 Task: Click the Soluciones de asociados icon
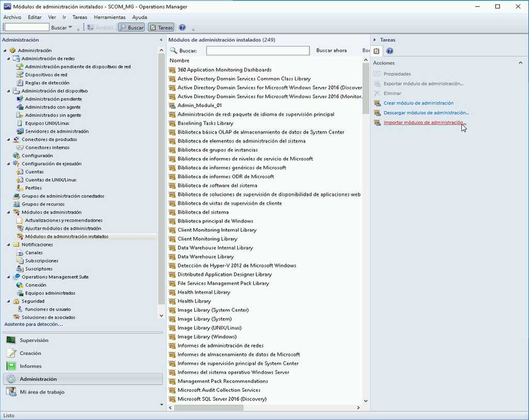pos(16,317)
